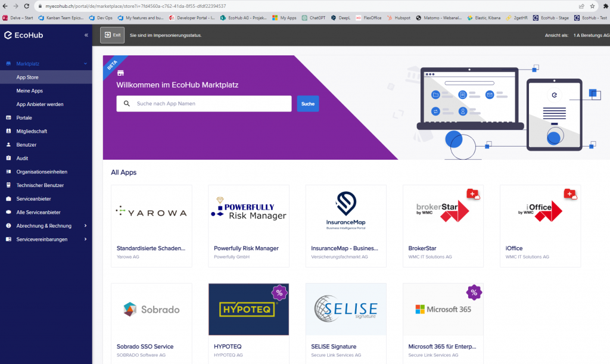Image resolution: width=610 pixels, height=364 pixels.
Task: Click the Suche nach App Namen search field
Action: pyautogui.click(x=204, y=104)
